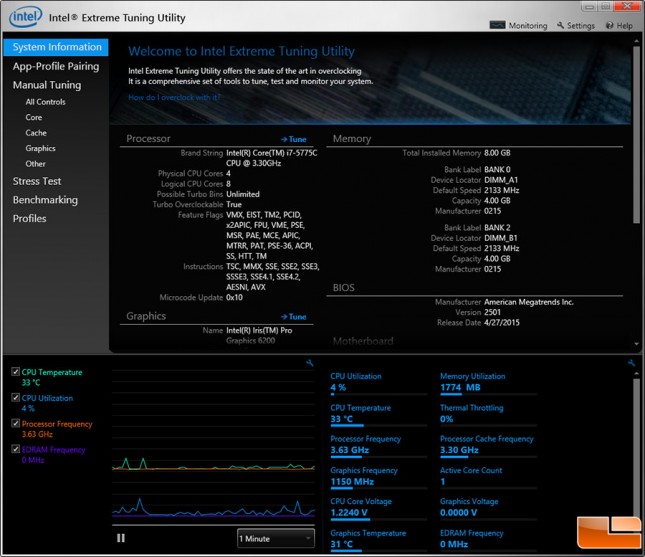Select Cache tuning item
645x557 pixels.
pos(36,133)
